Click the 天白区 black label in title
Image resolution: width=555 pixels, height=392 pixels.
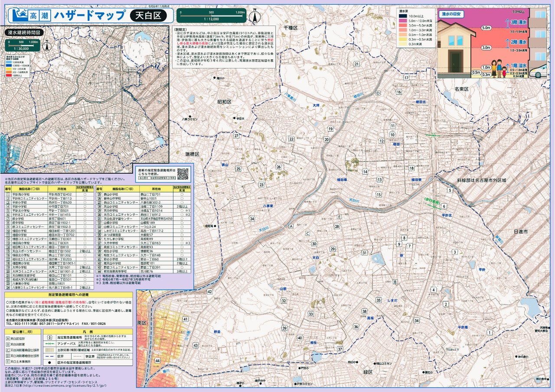click(x=148, y=16)
